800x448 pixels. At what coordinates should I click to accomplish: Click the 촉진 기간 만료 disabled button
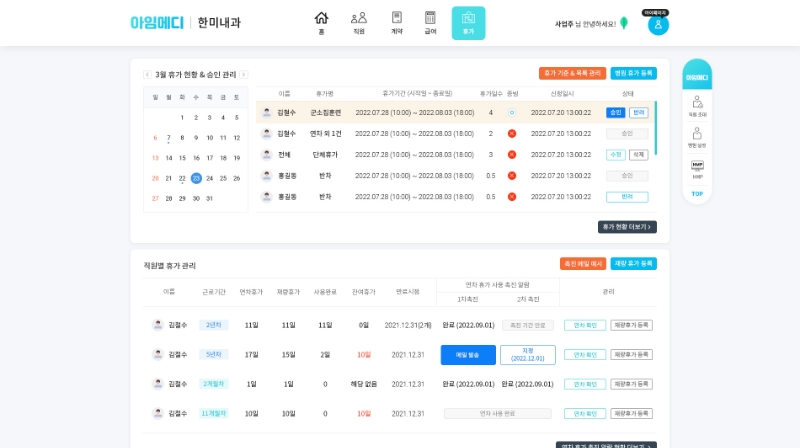tap(528, 325)
